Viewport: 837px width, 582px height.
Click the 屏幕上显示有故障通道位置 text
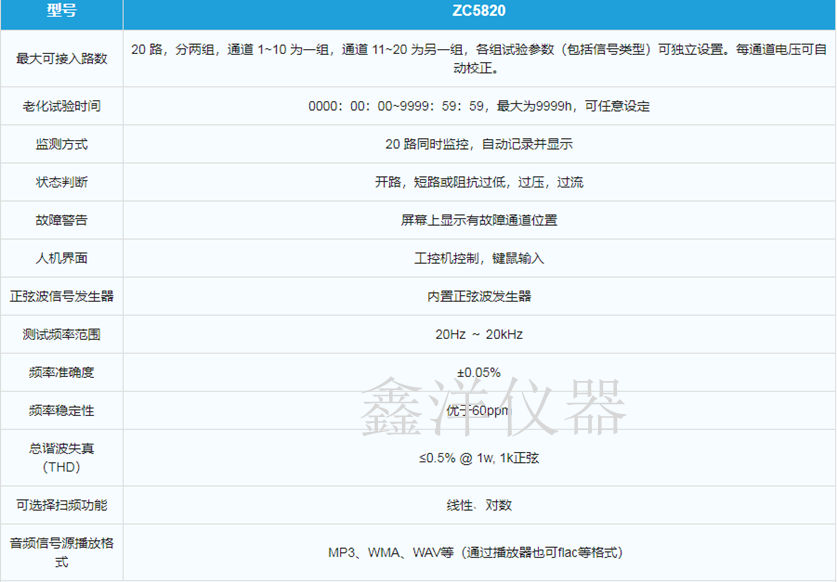(x=479, y=220)
